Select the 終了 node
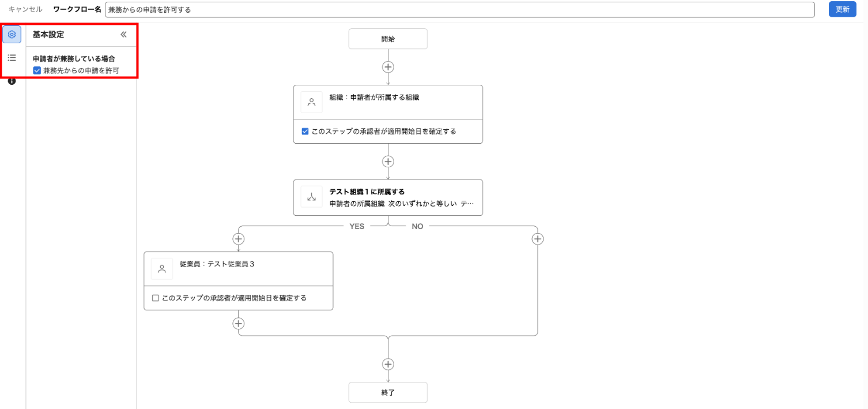 pyautogui.click(x=388, y=392)
